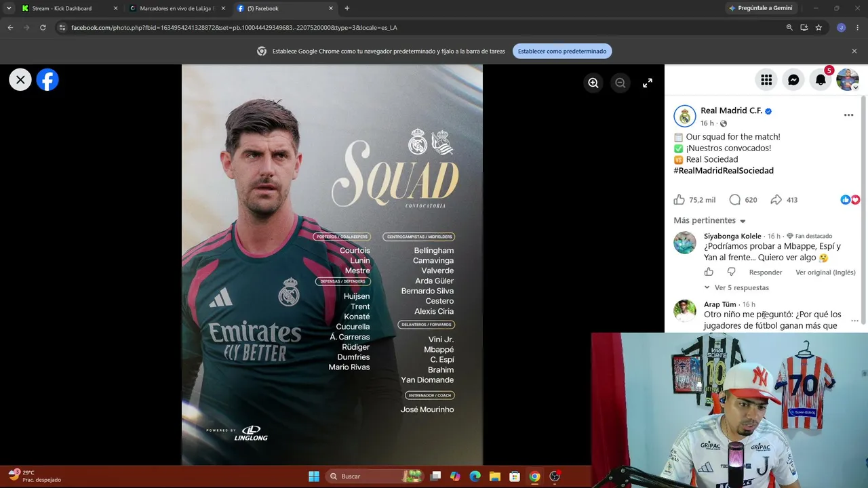Open Microsoft Edge from the taskbar
The width and height of the screenshot is (868, 488).
click(x=475, y=476)
